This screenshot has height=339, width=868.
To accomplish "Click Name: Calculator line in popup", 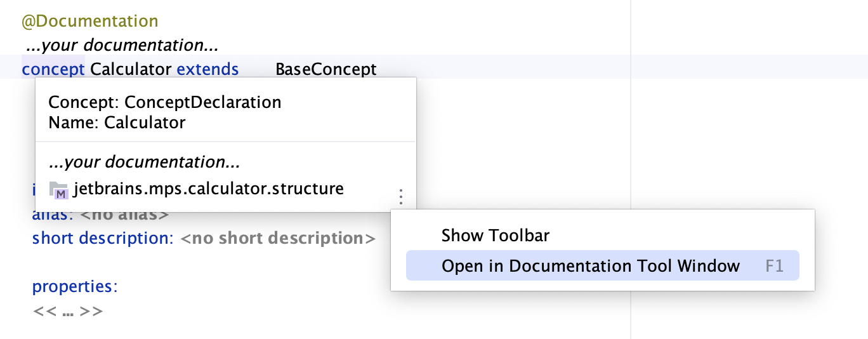I will coord(117,122).
